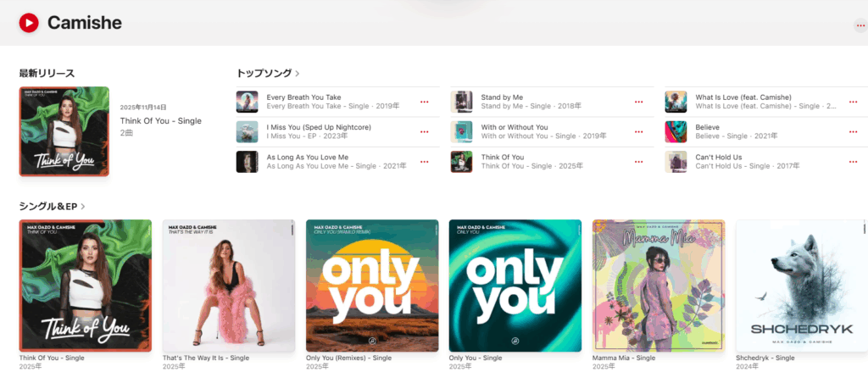Open more options for What Is Love

[853, 102]
